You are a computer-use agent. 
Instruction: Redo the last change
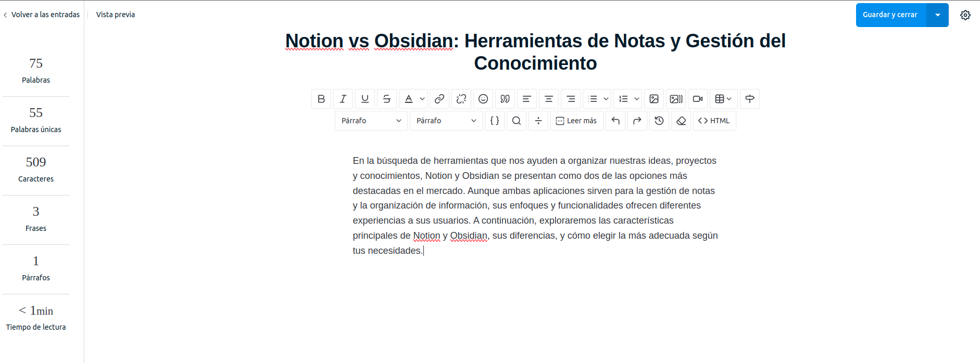[637, 121]
